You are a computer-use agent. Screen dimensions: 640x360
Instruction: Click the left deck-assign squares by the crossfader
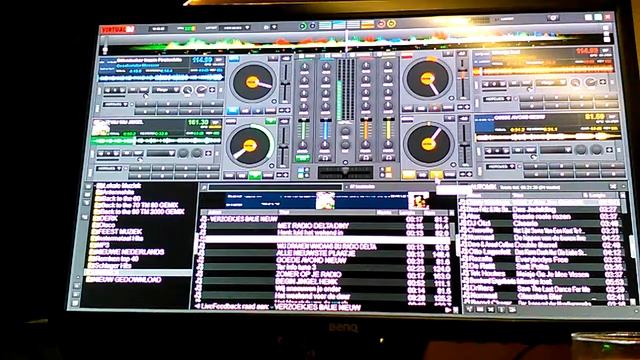[303, 172]
